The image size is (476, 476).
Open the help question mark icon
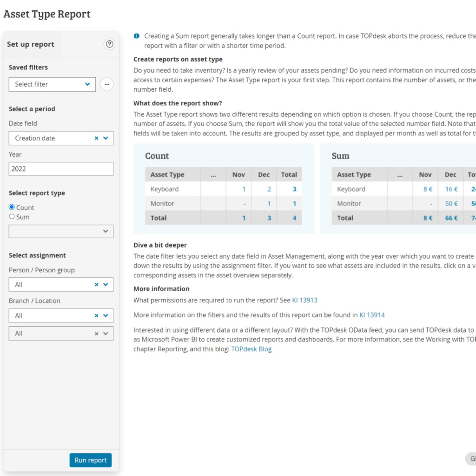109,44
